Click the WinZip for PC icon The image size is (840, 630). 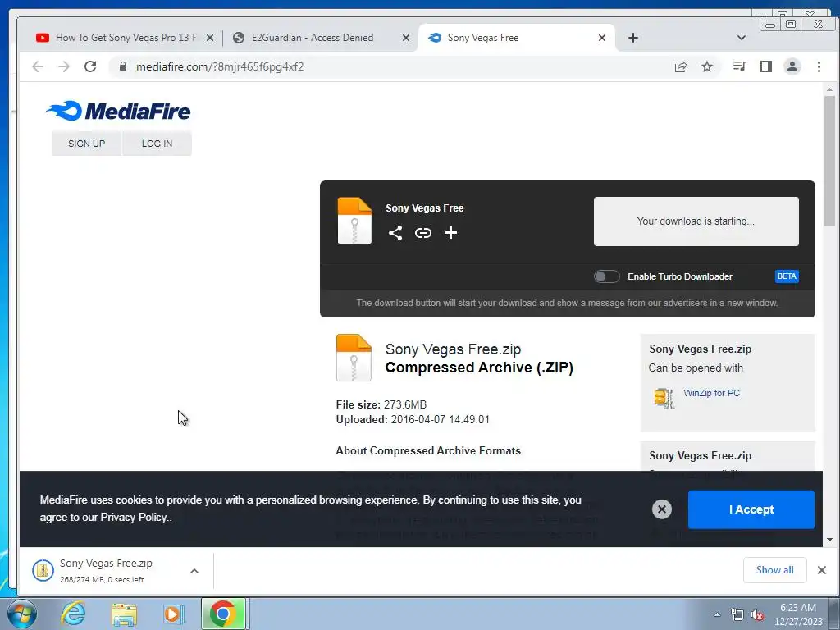[x=664, y=399]
